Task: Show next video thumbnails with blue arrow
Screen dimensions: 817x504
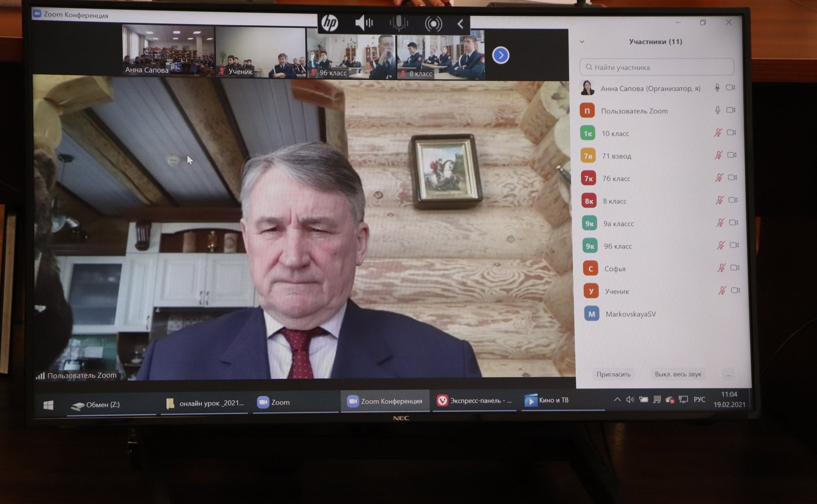Action: click(501, 55)
